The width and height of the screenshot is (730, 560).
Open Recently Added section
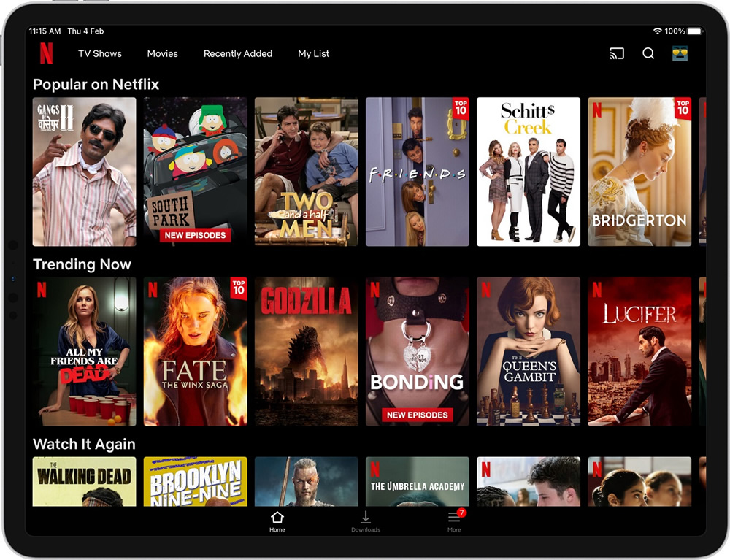point(238,53)
